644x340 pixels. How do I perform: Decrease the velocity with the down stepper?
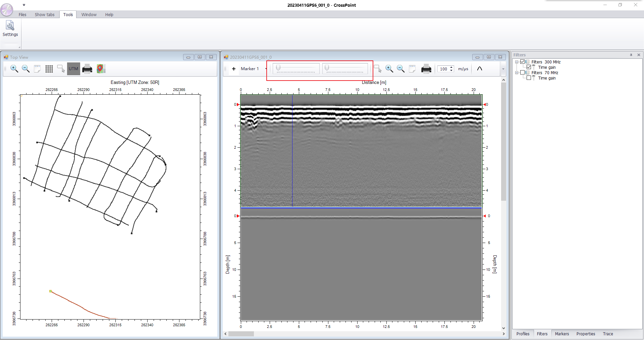[451, 70]
